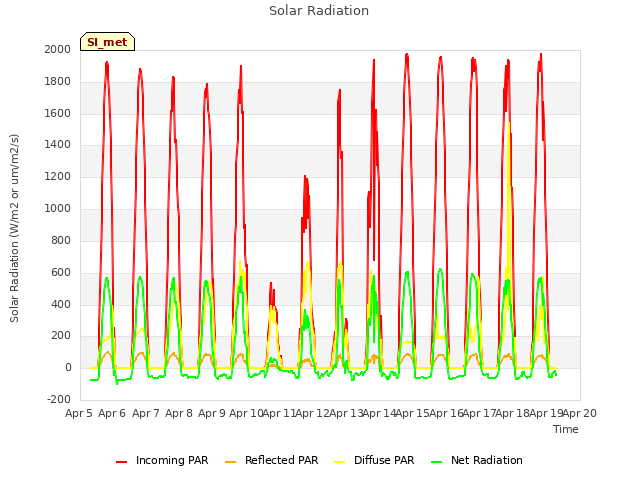Click the 1400 y-axis tick value
This screenshot has height=480, width=640.
(x=58, y=144)
